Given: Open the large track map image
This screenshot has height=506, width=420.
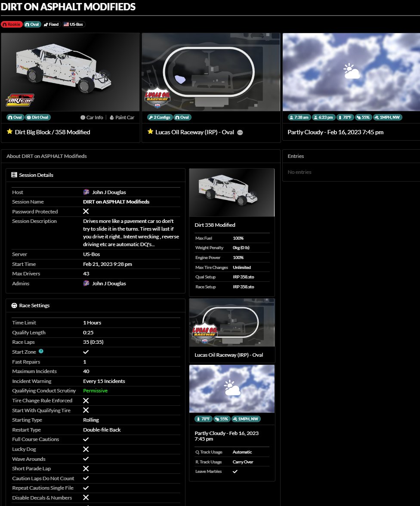Looking at the screenshot, I should click(211, 72).
